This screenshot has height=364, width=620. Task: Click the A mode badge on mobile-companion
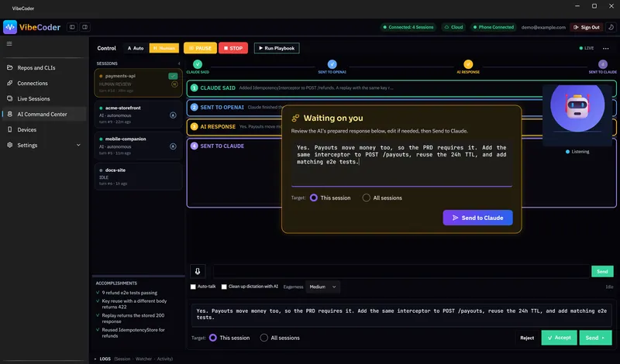pos(173,146)
